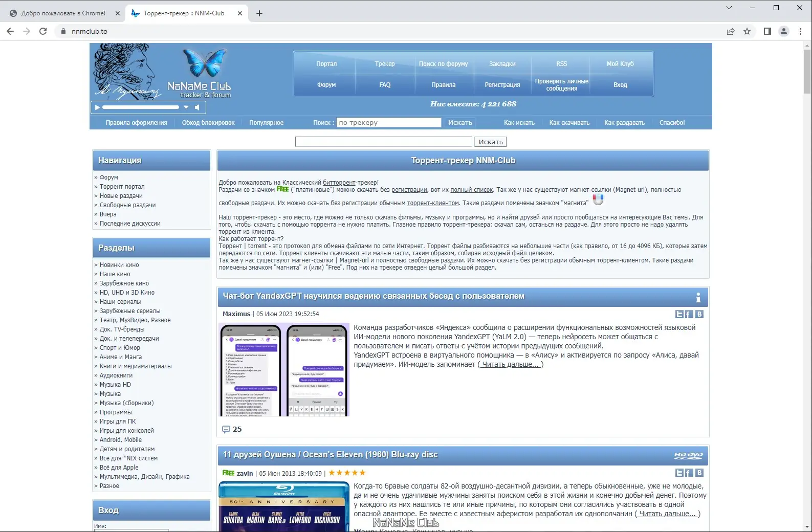Screen dimensions: 812x532
Task: Play the site's audio player
Action: (97, 107)
